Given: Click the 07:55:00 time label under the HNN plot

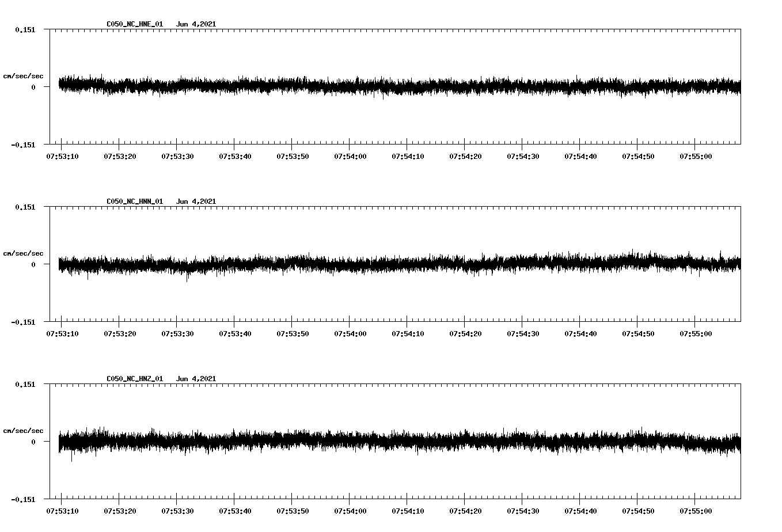Looking at the screenshot, I should point(696,334).
